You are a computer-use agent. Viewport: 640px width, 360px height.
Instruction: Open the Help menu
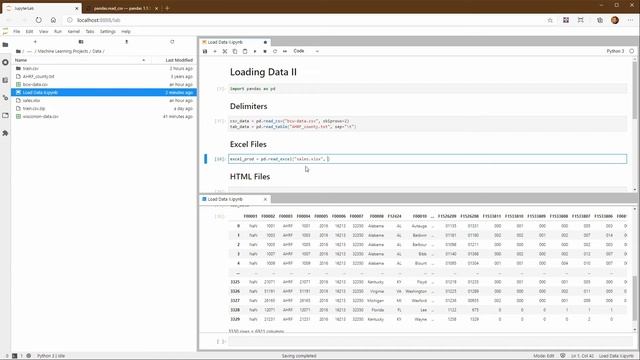(126, 31)
